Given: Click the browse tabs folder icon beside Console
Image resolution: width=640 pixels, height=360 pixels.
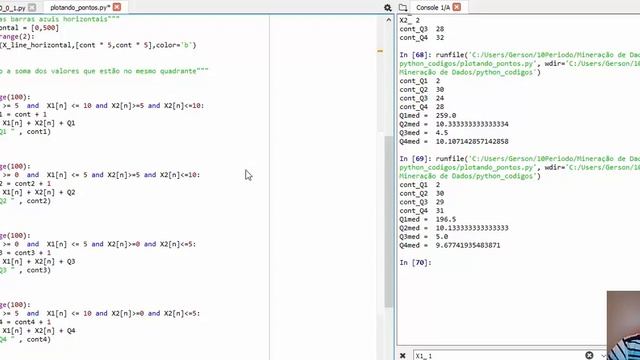Looking at the screenshot, I should (x=403, y=7).
